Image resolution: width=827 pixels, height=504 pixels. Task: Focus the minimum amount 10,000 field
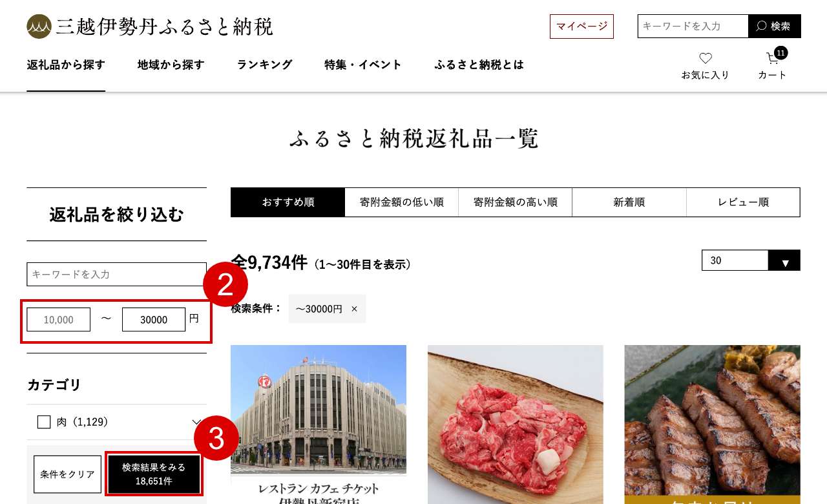(58, 319)
